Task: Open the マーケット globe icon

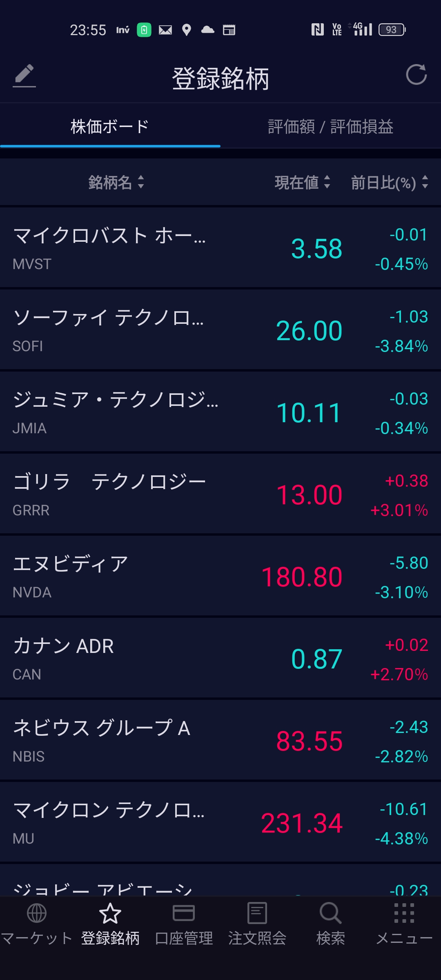Action: (x=37, y=913)
